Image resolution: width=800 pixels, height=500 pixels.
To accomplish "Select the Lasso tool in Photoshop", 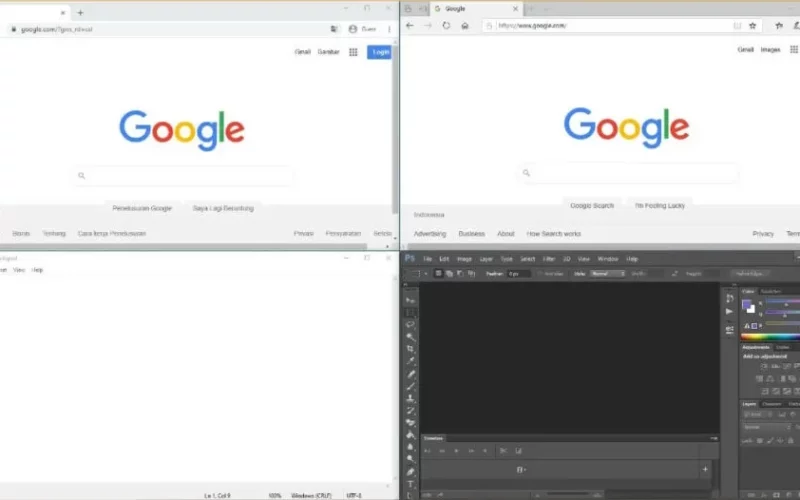I will [410, 324].
